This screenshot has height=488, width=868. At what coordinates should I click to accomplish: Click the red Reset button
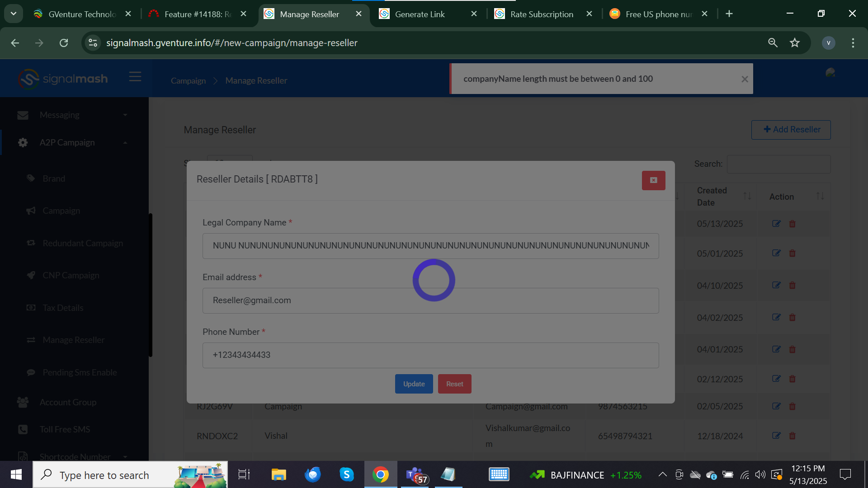pos(454,384)
